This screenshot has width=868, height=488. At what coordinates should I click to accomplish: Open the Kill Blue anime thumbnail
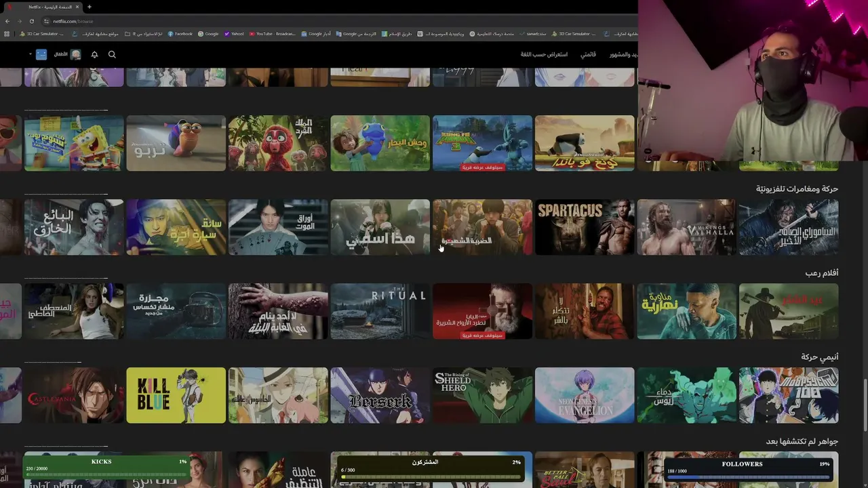176,395
